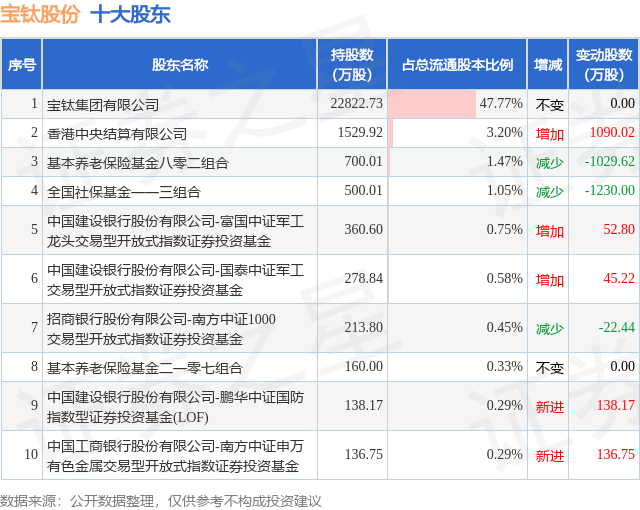Click holding value 360.60
The width and height of the screenshot is (640, 510).
tap(363, 229)
